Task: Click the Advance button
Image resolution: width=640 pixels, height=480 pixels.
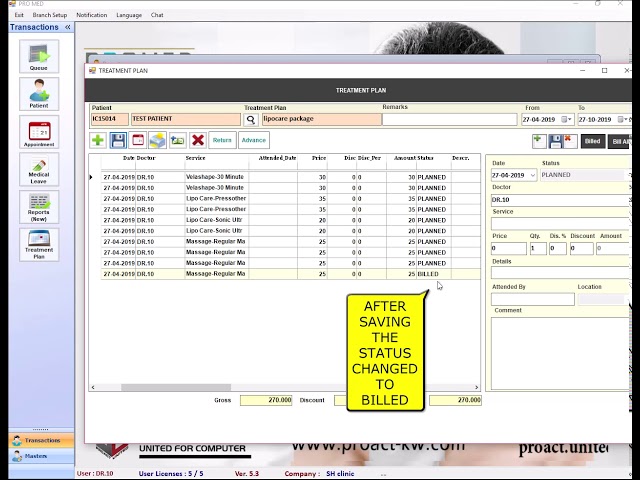Action: [x=253, y=140]
